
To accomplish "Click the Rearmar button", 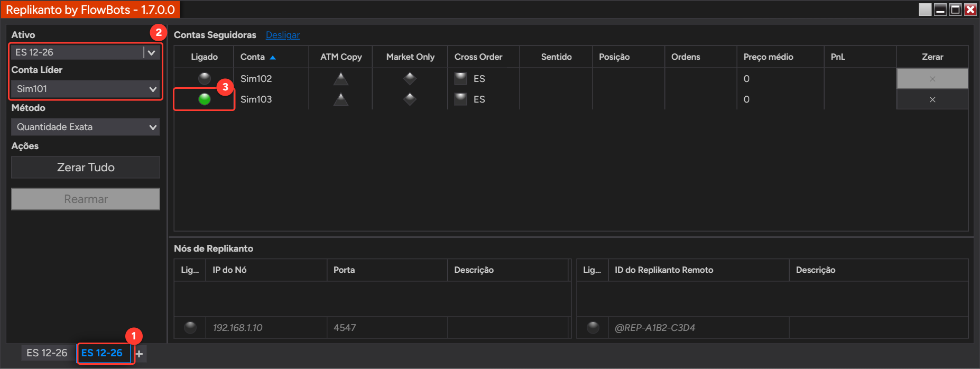I will (86, 199).
